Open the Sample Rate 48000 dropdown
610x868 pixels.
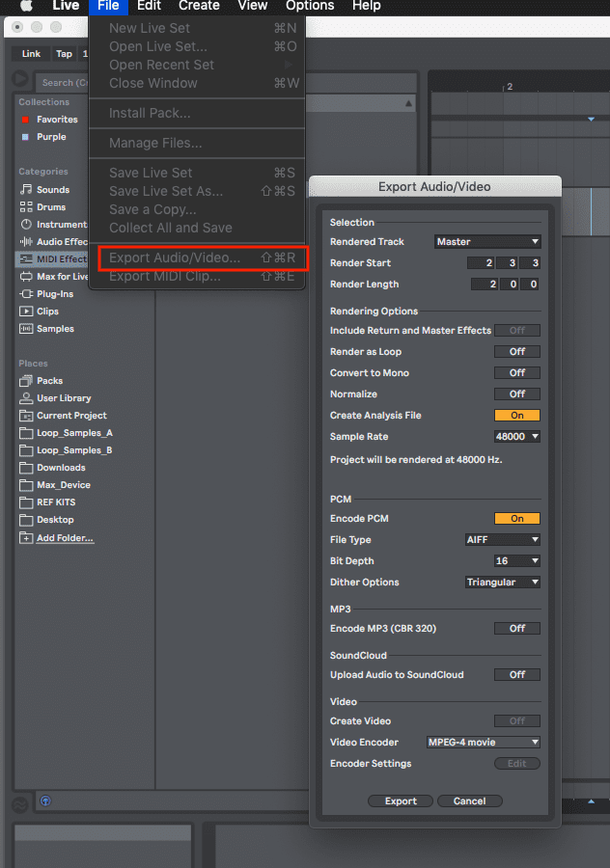point(517,436)
